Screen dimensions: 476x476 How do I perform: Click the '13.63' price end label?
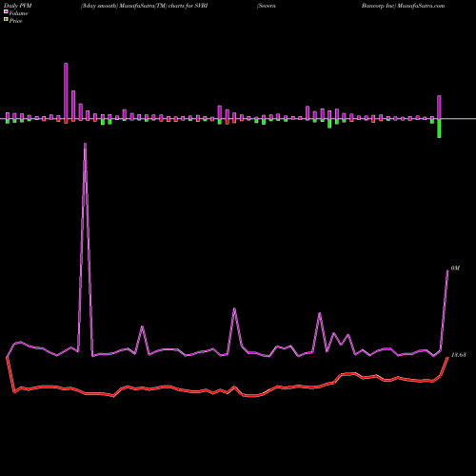[459, 355]
